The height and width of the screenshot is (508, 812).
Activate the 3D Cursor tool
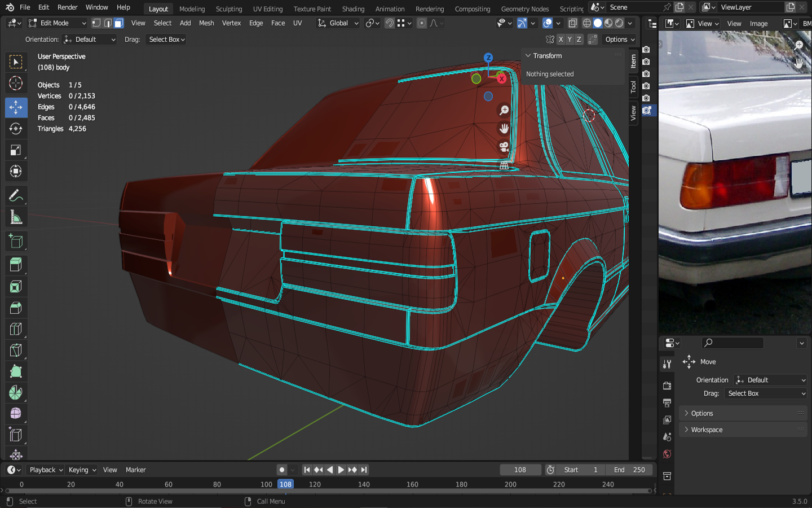coord(16,83)
